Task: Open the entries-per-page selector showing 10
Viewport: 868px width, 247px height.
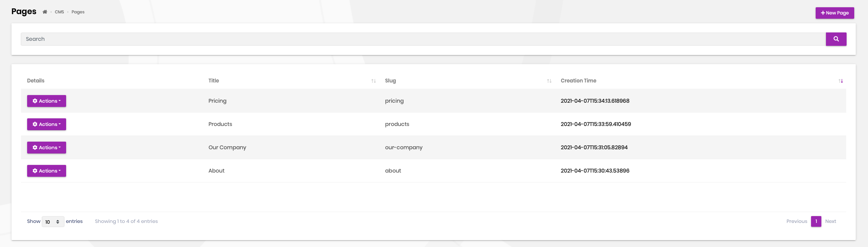Action: 53,222
